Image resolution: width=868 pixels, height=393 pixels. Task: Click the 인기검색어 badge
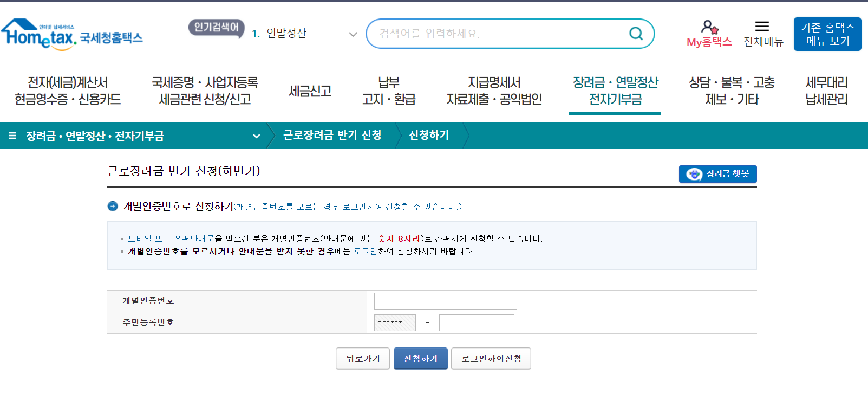(x=217, y=28)
